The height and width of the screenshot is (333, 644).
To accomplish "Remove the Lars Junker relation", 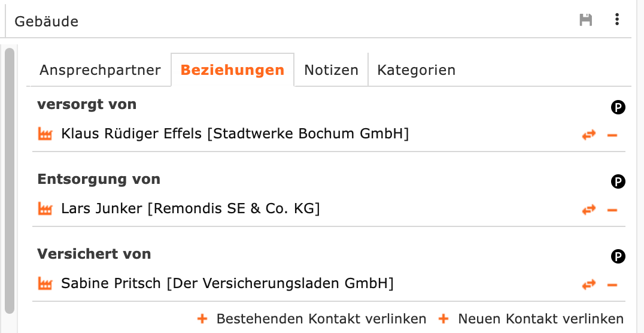I will [612, 210].
